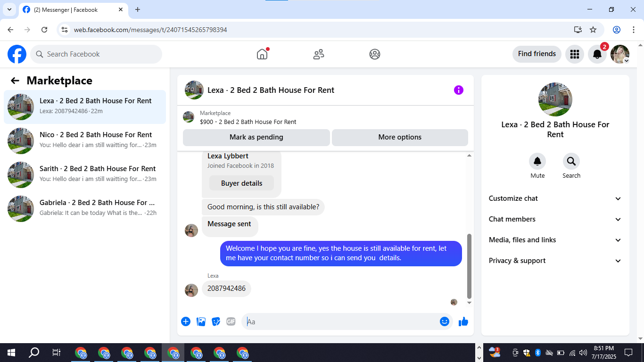This screenshot has width=644, height=362.
Task: Select the Messenger | Facebook browser tab
Action: [73, 9]
